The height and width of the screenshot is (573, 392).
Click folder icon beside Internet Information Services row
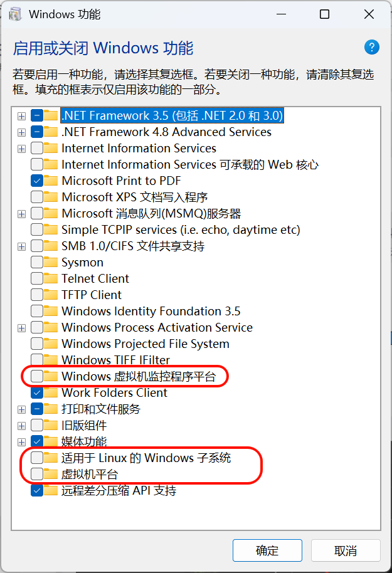pyautogui.click(x=51, y=148)
